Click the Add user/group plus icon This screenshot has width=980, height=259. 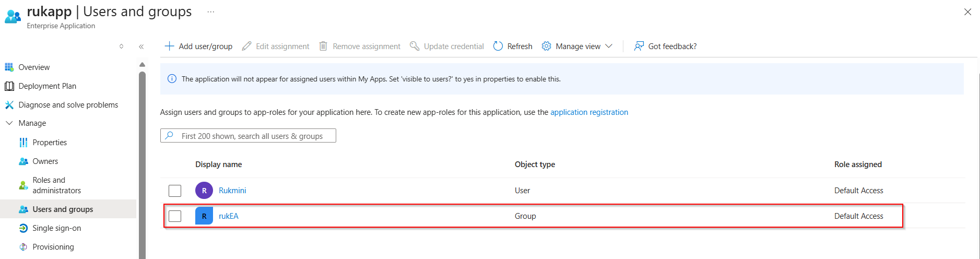click(x=169, y=46)
